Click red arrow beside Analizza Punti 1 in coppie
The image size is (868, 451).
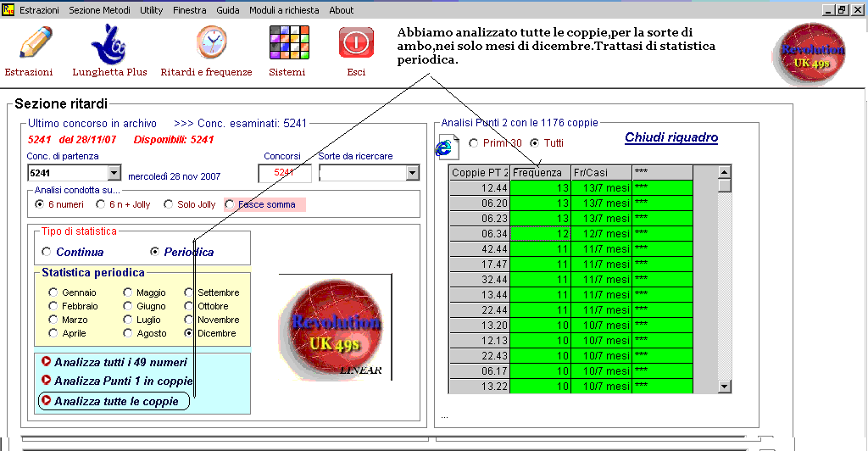point(46,380)
